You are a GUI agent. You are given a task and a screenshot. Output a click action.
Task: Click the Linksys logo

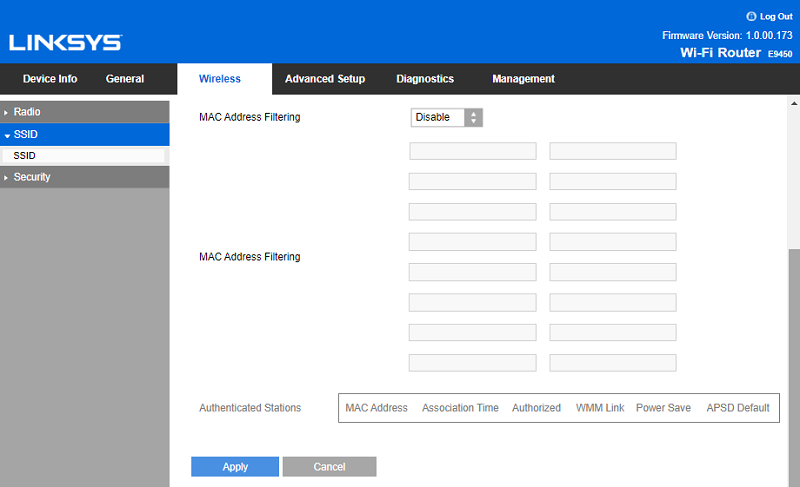click(65, 43)
